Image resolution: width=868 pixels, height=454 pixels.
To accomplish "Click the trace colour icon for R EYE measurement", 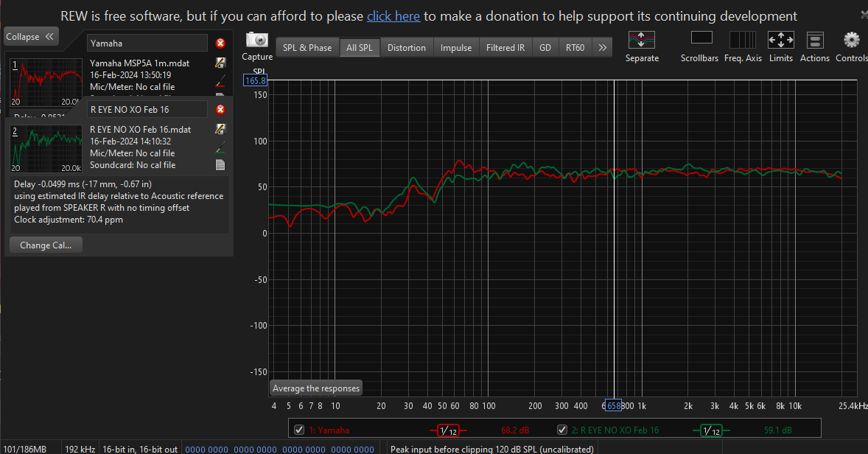I will click(220, 147).
